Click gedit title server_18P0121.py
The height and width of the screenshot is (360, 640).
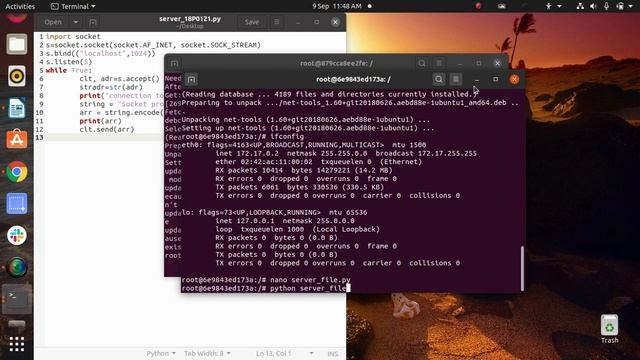(190, 19)
